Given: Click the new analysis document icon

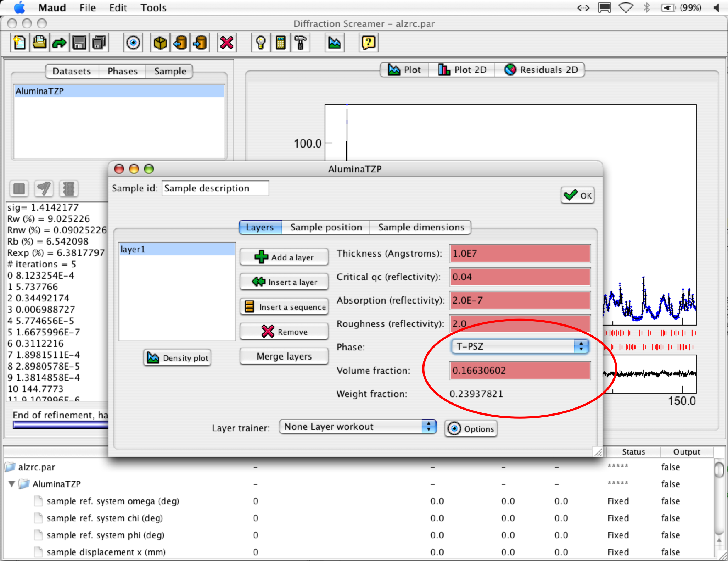Looking at the screenshot, I should click(20, 43).
